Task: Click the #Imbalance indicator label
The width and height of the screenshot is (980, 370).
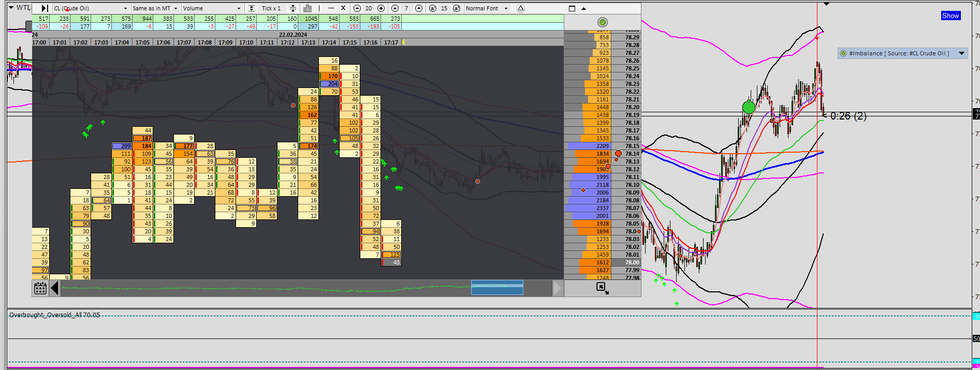Action: [x=899, y=53]
